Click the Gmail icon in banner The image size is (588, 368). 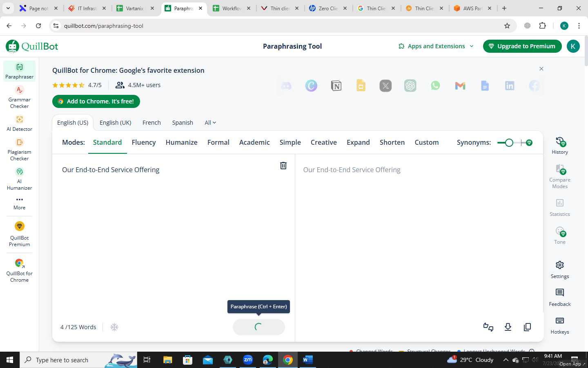pyautogui.click(x=460, y=86)
